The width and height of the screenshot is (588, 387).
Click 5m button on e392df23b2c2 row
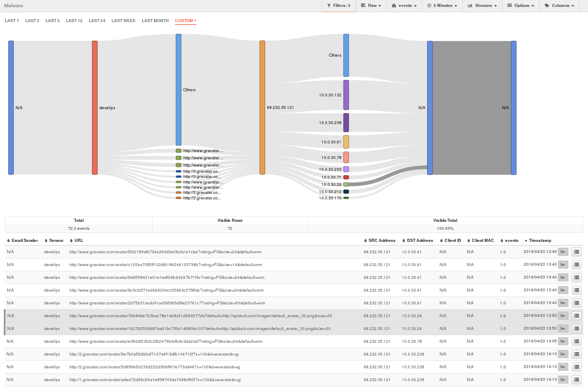pyautogui.click(x=563, y=341)
